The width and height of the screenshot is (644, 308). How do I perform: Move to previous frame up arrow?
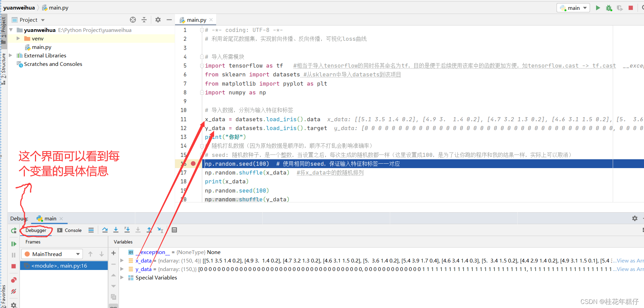tap(90, 254)
